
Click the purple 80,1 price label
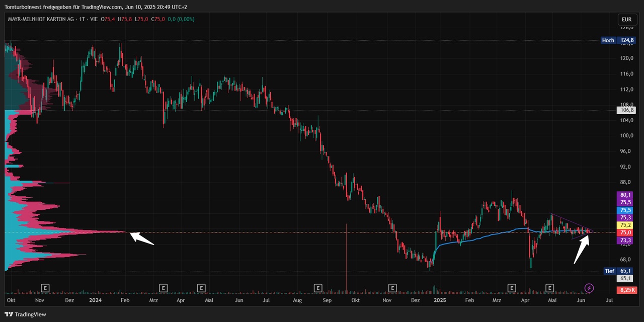pos(626,195)
